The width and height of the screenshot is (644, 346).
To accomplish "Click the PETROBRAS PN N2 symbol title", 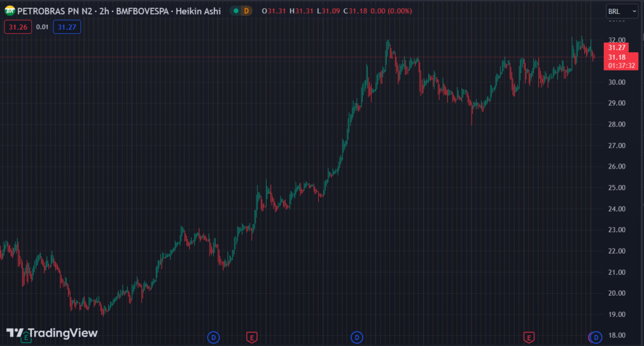I will pyautogui.click(x=55, y=11).
